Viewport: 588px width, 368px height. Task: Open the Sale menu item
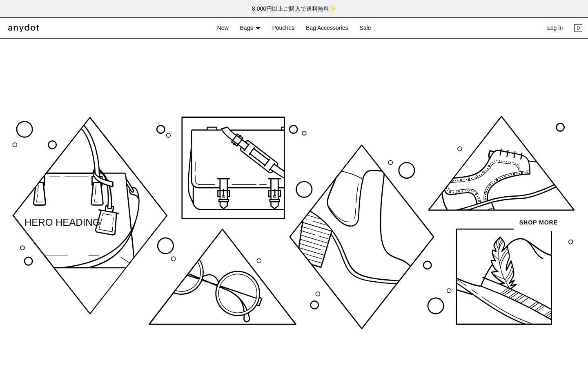click(365, 28)
